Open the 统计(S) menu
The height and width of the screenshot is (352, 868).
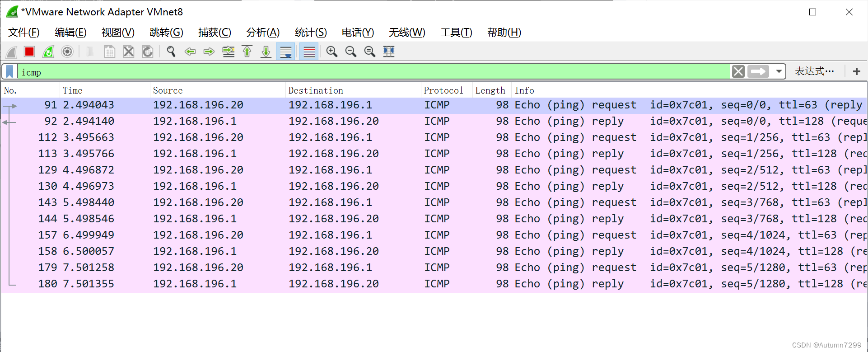[311, 33]
